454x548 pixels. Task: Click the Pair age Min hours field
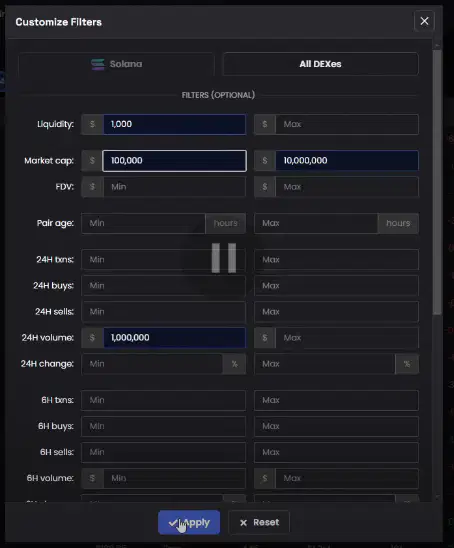(143, 223)
